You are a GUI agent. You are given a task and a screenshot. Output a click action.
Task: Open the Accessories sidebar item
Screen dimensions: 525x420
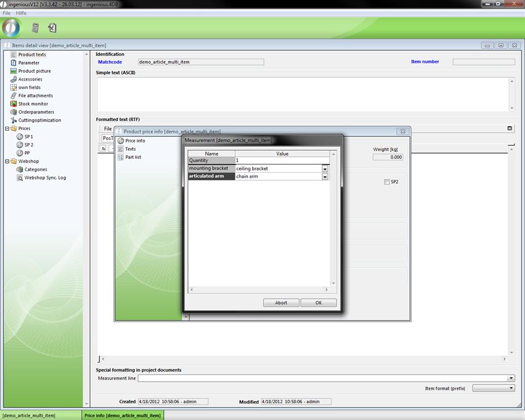tap(30, 79)
